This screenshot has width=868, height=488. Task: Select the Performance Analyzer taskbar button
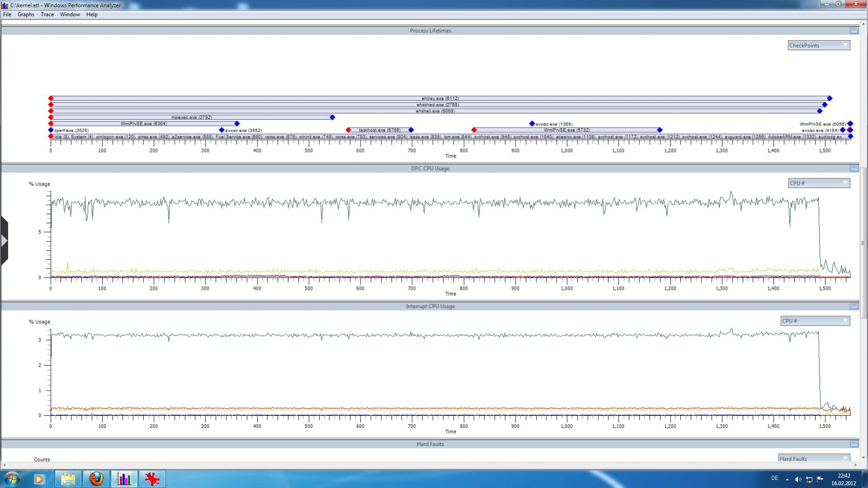pos(124,479)
